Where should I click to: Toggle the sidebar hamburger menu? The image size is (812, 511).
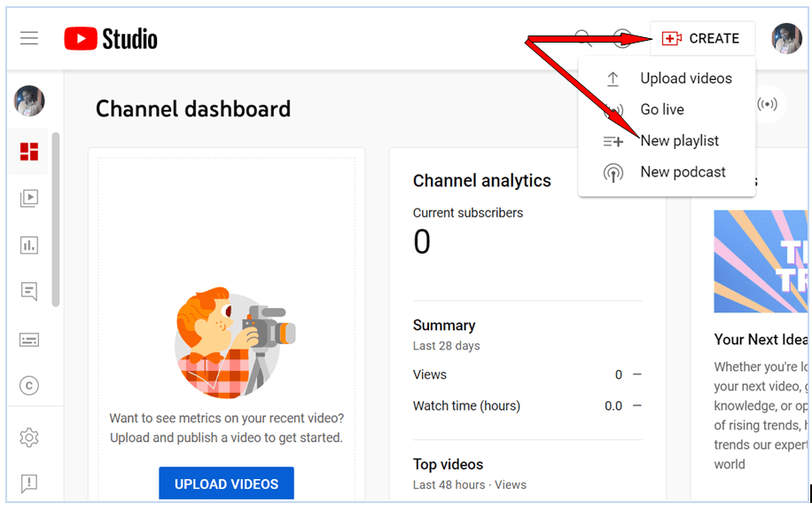[29, 38]
